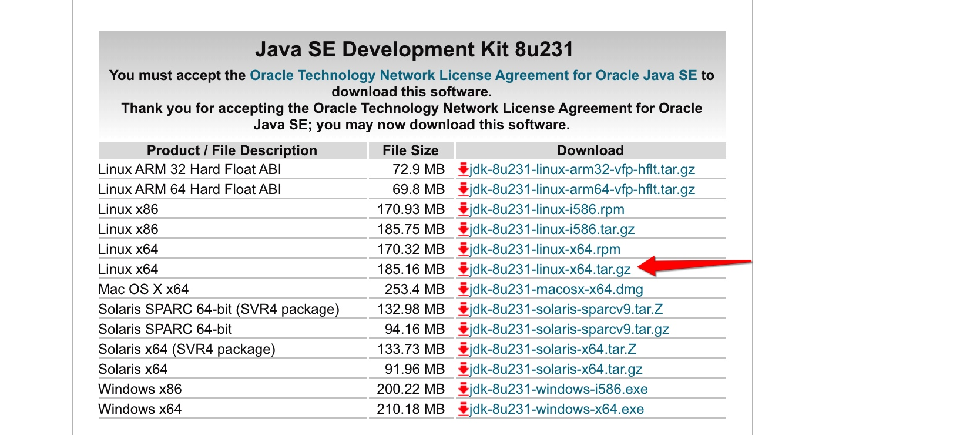The width and height of the screenshot is (980, 435).
Task: Click download icon beside jdk-8u231-linux-arm64-vfp-hflt.tar.gz
Action: point(464,189)
